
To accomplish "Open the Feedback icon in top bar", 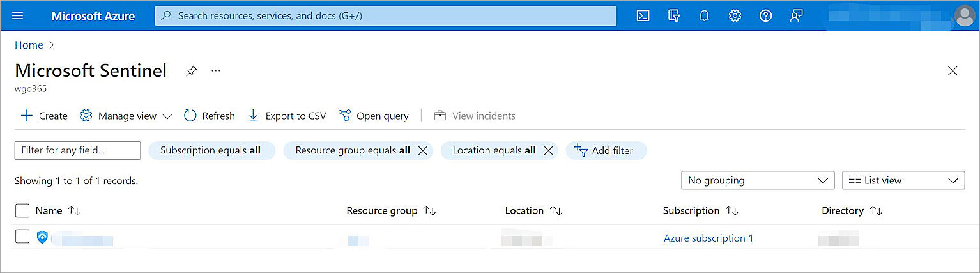I will (796, 15).
